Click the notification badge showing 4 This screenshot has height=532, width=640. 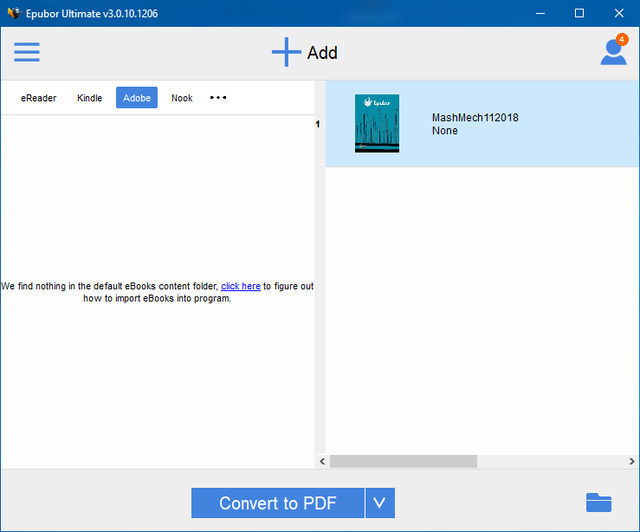coord(622,39)
